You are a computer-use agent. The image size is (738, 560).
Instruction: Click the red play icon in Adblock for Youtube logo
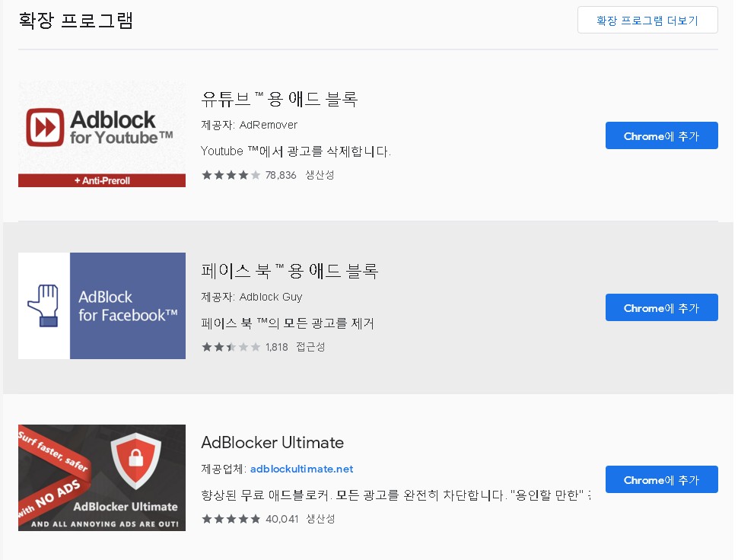click(x=45, y=128)
